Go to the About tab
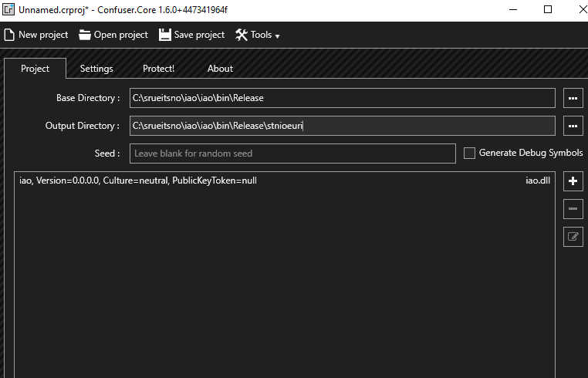 point(220,69)
